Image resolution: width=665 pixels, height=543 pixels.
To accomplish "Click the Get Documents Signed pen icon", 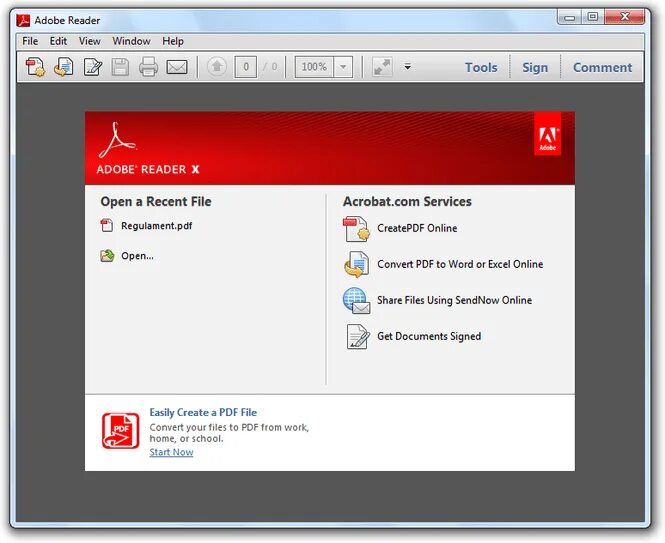I will click(x=357, y=336).
